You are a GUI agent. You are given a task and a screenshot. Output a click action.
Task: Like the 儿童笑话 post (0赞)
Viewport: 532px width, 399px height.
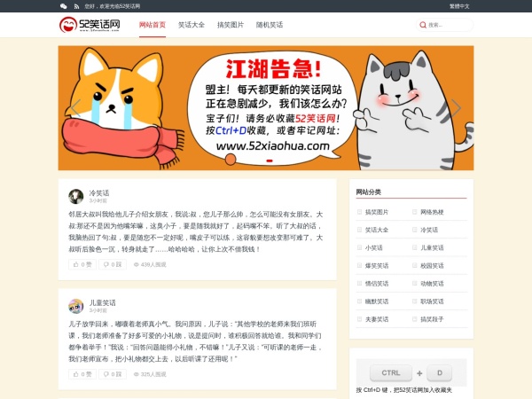(x=82, y=374)
